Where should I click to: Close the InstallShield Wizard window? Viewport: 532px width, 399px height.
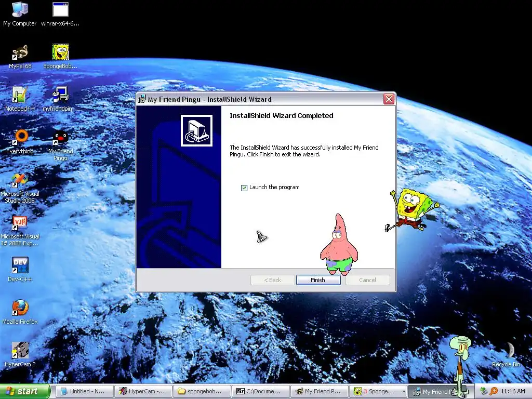389,99
